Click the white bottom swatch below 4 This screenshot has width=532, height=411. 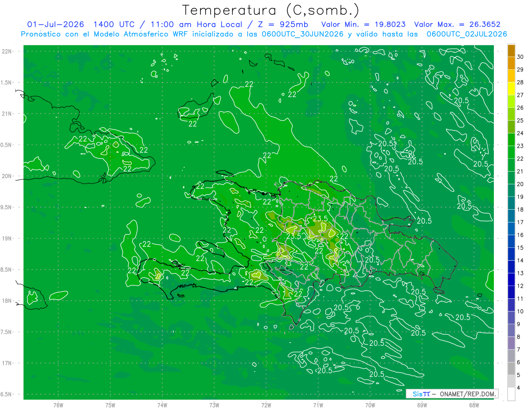[x=511, y=394]
